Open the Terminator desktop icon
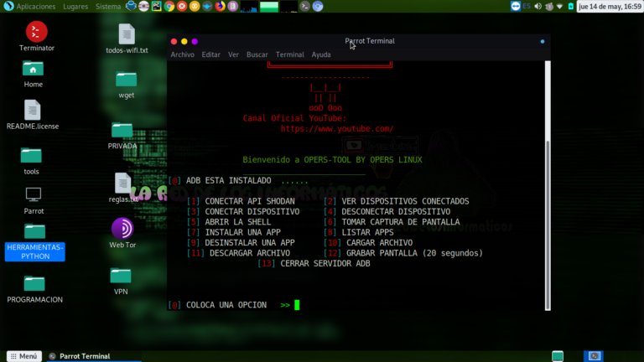644x362 pixels. (36, 32)
